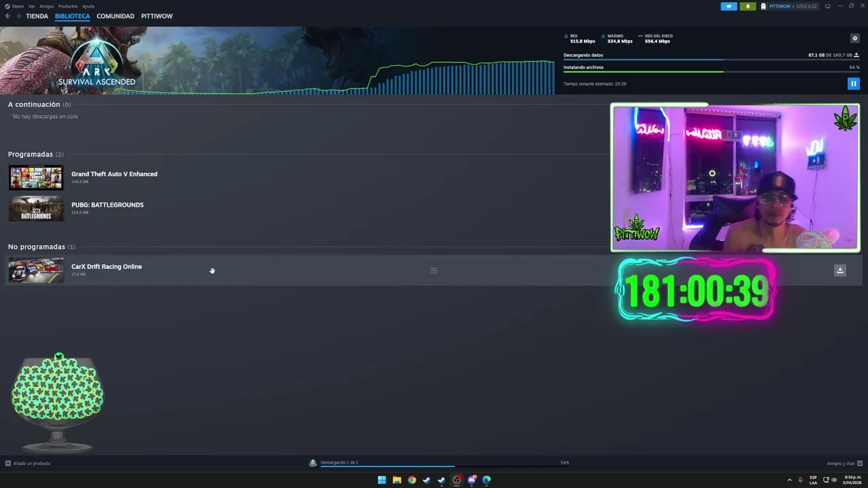Open File Explorer from taskbar
The height and width of the screenshot is (488, 868).
pos(397,480)
